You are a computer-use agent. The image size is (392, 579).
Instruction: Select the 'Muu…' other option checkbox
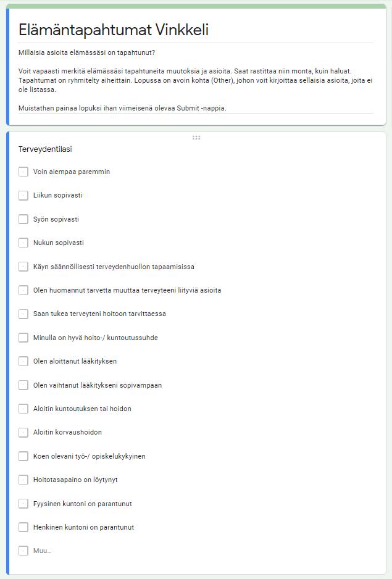coord(23,551)
